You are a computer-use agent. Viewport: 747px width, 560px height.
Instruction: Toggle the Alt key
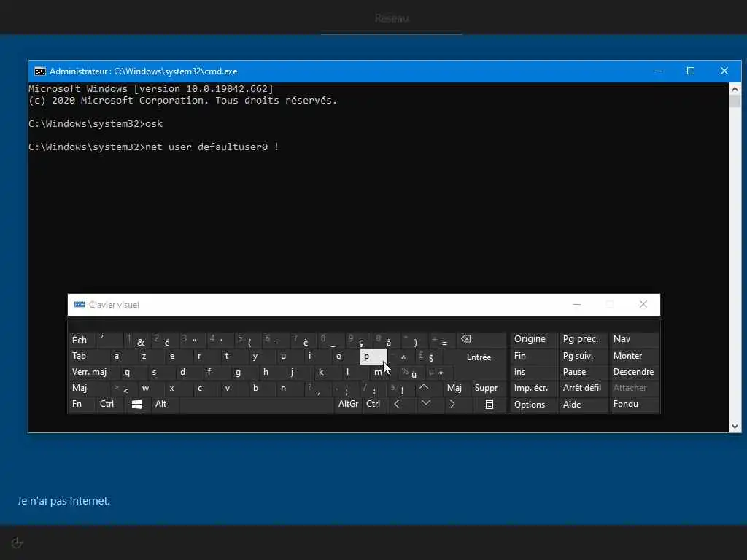coord(164,404)
